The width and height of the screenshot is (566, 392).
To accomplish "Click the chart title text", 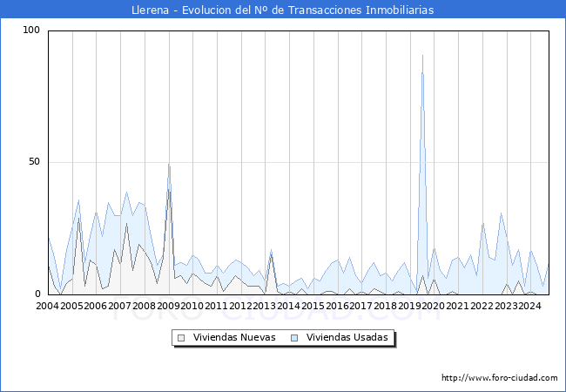I will pos(283,10).
